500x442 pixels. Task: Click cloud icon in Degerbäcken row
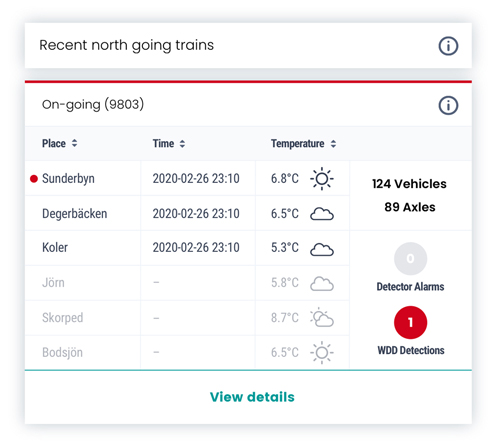pos(322,214)
